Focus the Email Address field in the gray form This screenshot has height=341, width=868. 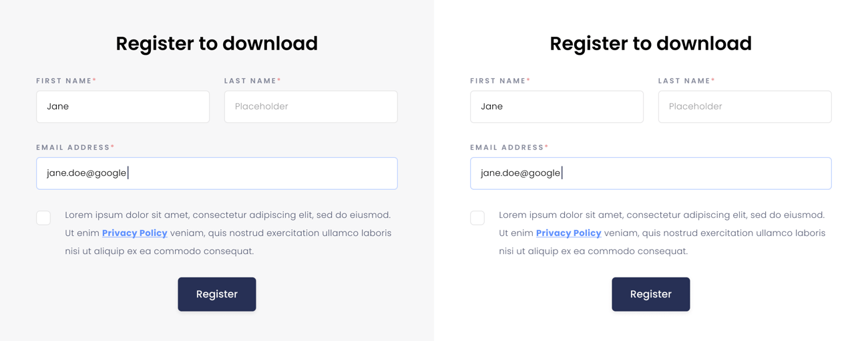217,173
